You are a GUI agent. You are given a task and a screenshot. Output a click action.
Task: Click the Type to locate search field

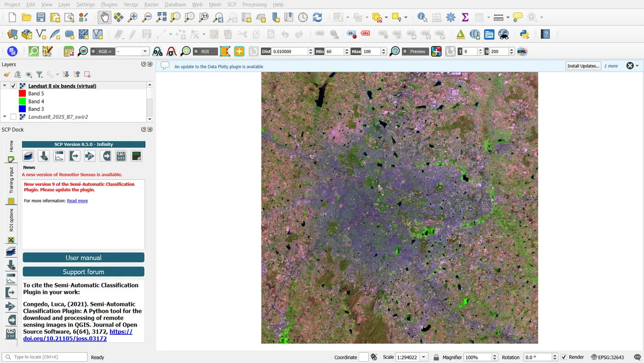point(45,357)
